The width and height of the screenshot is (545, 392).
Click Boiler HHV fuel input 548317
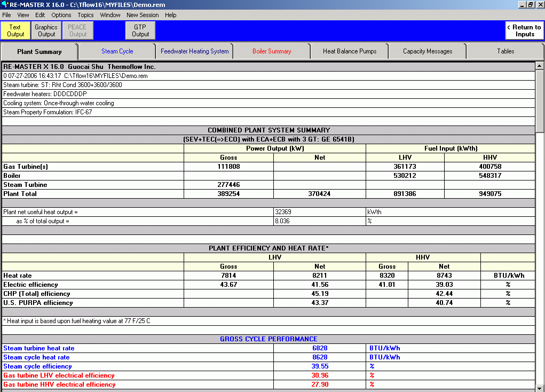[490, 176]
